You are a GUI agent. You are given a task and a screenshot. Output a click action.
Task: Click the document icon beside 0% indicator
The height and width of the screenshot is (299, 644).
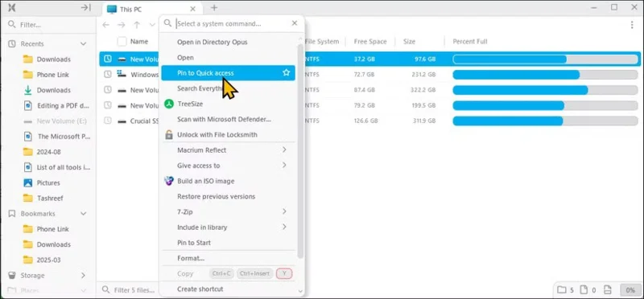(609, 290)
